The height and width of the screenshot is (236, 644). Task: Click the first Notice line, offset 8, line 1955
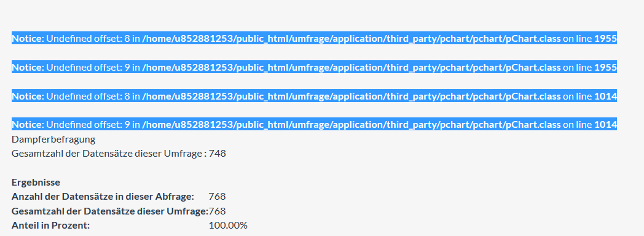[x=314, y=39]
